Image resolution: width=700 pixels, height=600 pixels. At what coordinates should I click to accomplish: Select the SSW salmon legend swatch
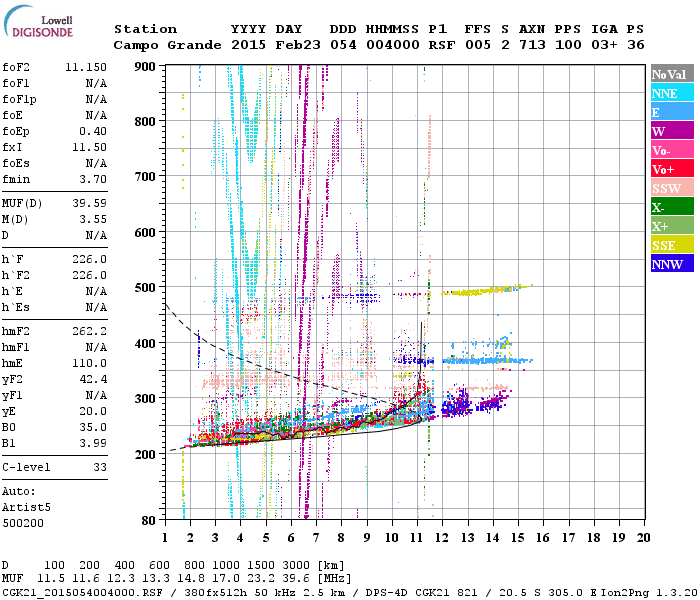click(x=672, y=188)
